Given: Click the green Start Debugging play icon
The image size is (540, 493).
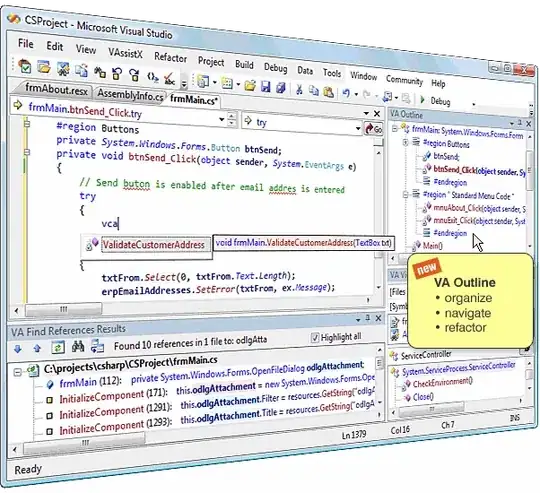Looking at the screenshot, I should 422,100.
